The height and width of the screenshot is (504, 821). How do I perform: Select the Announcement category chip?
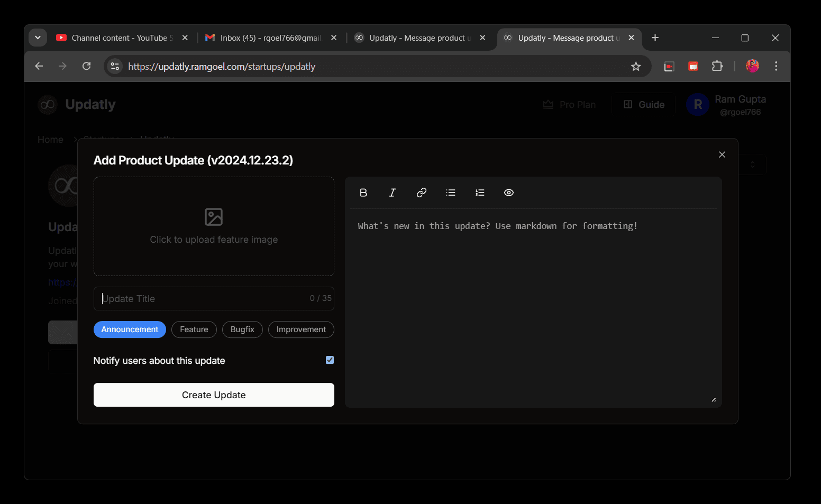pos(130,329)
